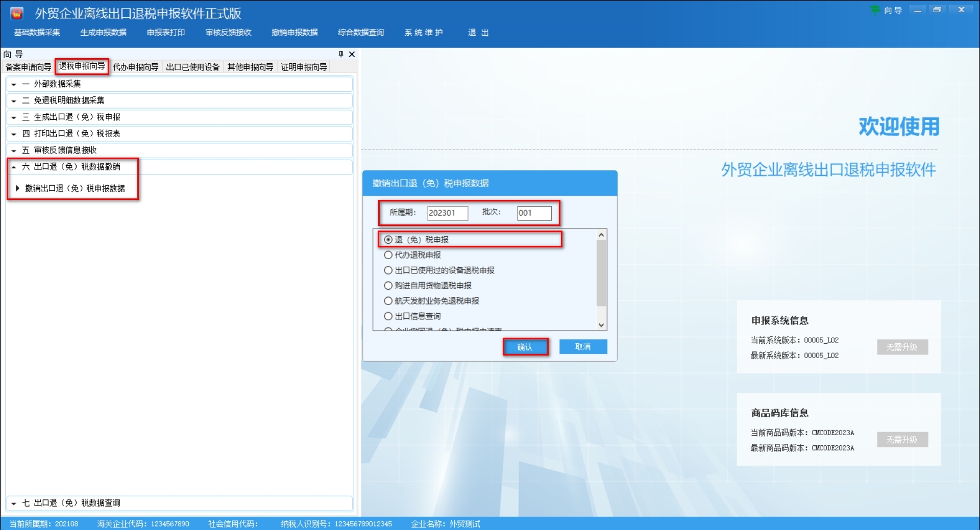Open the 综合数据查询 menu
This screenshot has height=530, width=980.
360,32
